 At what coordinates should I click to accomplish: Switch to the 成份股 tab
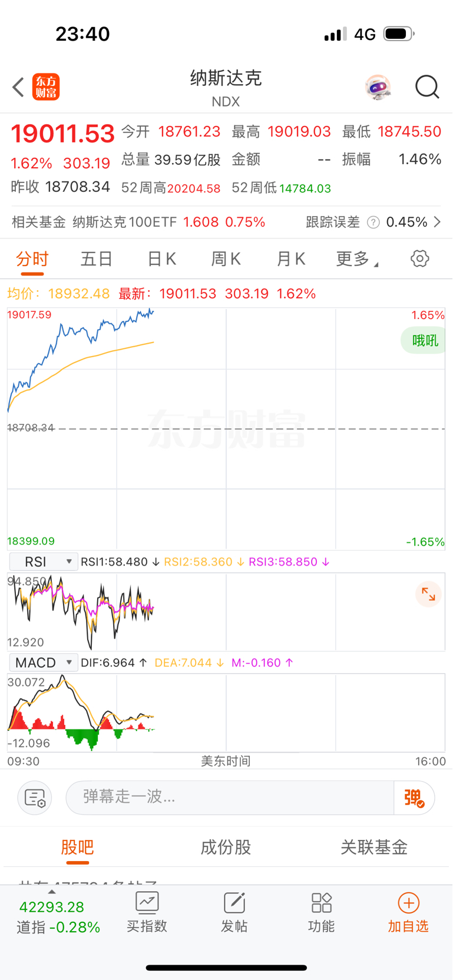tap(226, 847)
